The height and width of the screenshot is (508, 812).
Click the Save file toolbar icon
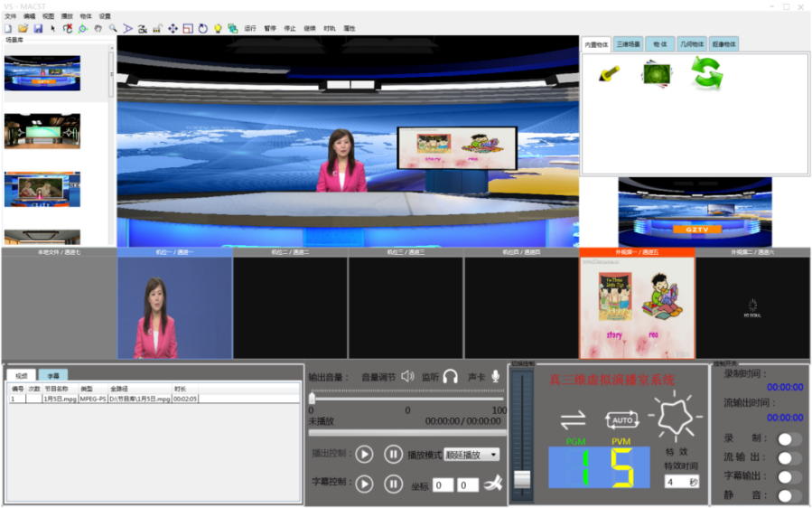(x=38, y=29)
